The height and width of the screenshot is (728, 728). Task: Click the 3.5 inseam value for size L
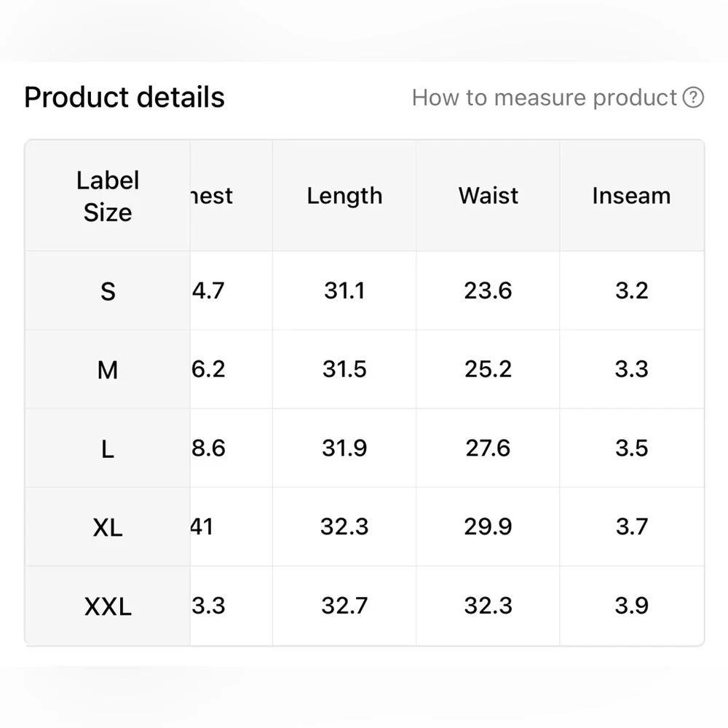[631, 448]
